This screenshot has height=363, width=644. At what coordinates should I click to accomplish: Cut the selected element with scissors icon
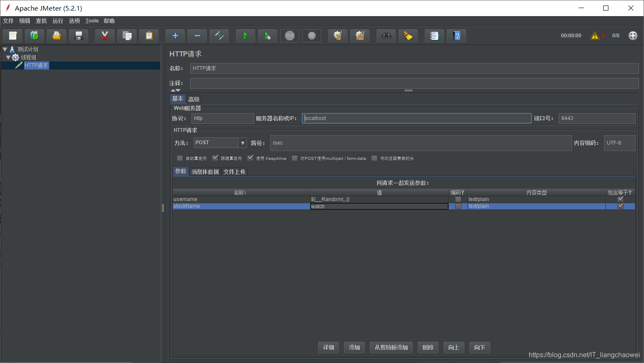(x=105, y=36)
